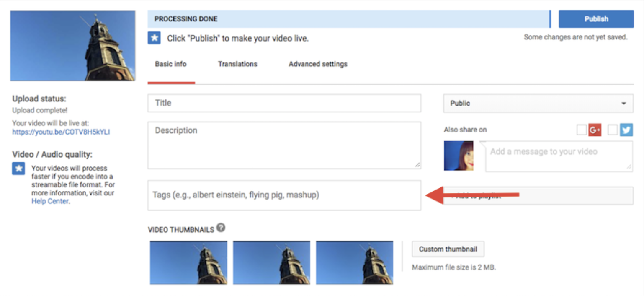The width and height of the screenshot is (644, 296).
Task: Select the first video thumbnail option
Action: pos(188,263)
